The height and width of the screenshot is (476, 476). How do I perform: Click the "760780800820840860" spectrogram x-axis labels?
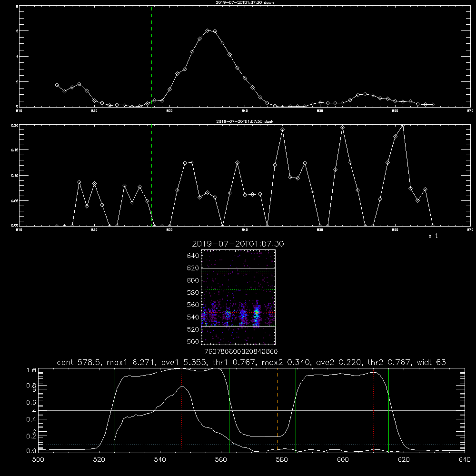point(241,352)
